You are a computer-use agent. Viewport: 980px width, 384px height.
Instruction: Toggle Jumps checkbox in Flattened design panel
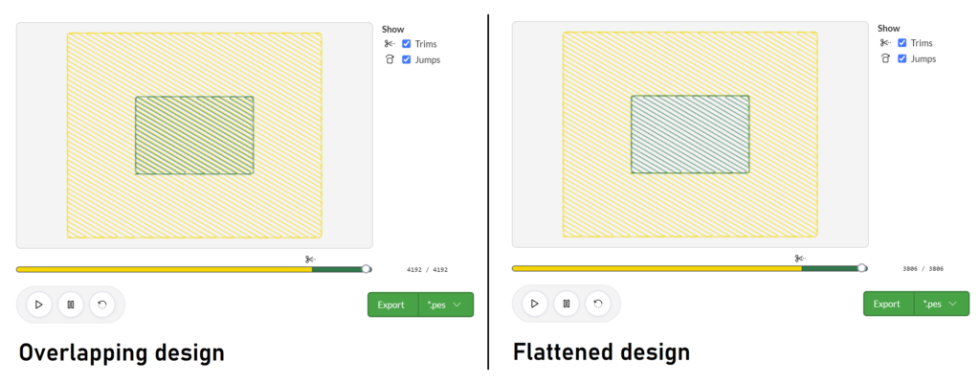[902, 58]
